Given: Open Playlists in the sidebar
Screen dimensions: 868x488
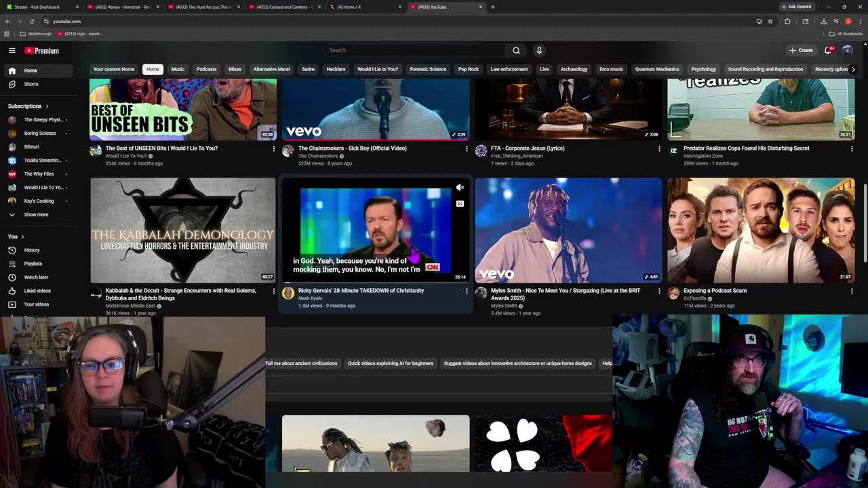Looking at the screenshot, I should click(x=33, y=264).
